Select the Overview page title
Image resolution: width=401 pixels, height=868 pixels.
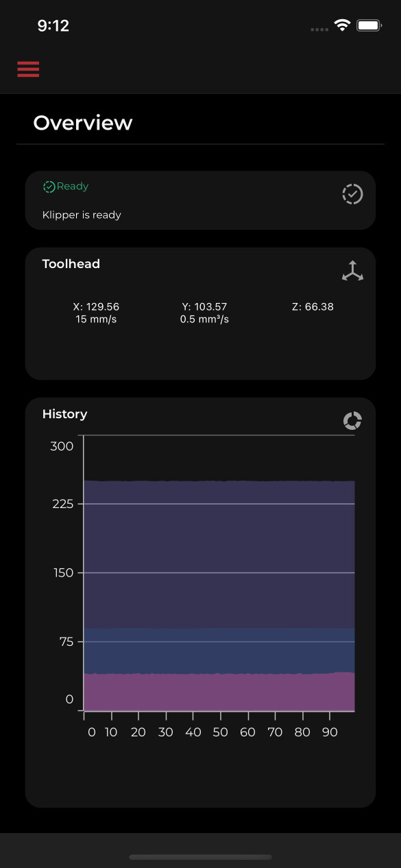pos(82,123)
